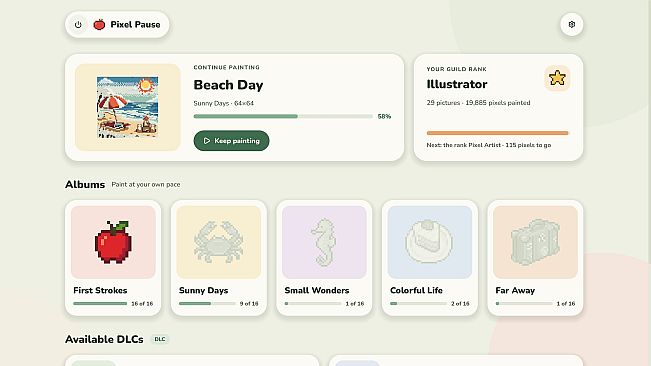The height and width of the screenshot is (366, 651).
Task: Click the Beach Day title
Action: [x=228, y=85]
